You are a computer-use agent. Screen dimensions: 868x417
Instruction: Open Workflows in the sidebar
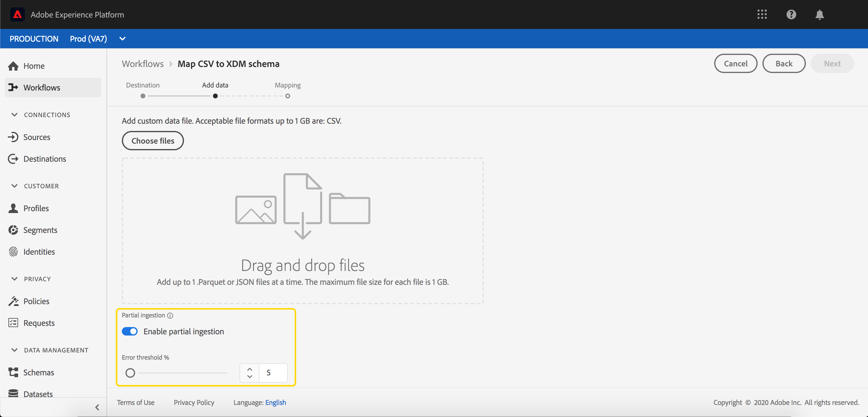(42, 88)
